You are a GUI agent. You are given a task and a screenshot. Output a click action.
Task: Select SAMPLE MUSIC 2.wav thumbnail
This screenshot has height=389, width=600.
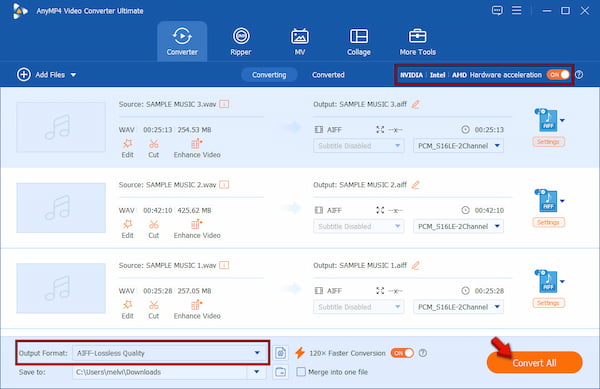[61, 208]
